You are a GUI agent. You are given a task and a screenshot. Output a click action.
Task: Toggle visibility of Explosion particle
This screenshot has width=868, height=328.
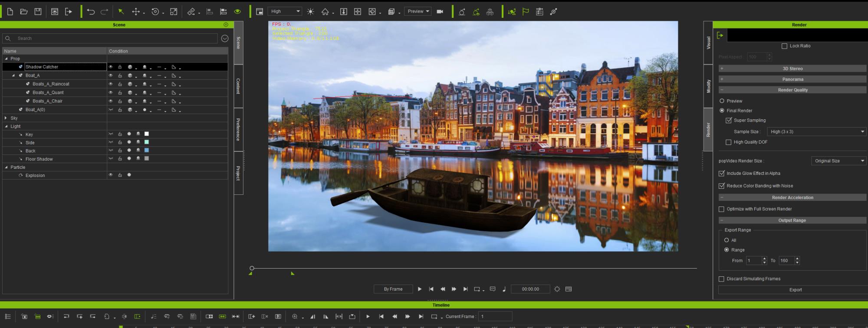pyautogui.click(x=111, y=175)
